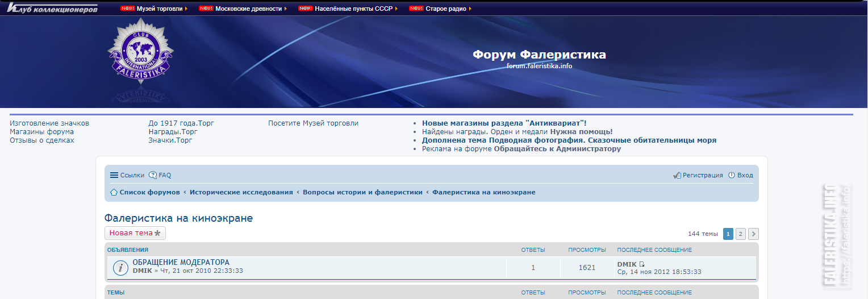
Task: Click the ОБЪЯВЛЕНИЯ section header
Action: pyautogui.click(x=128, y=250)
